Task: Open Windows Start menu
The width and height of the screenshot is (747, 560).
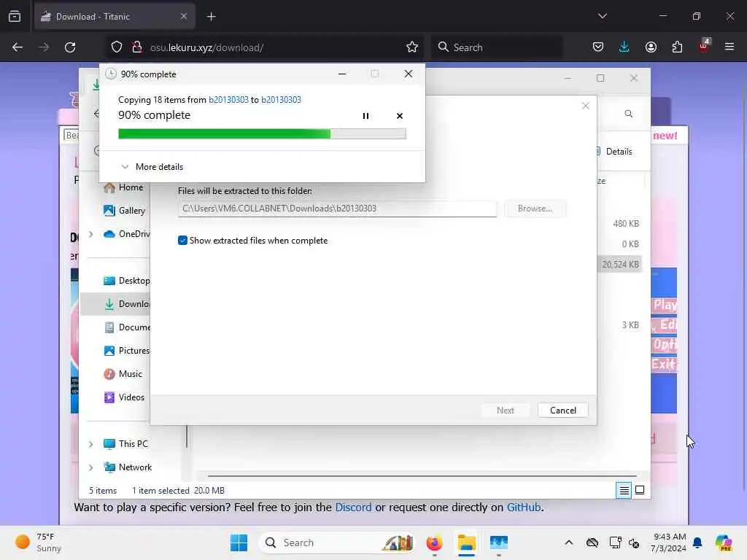Action: click(239, 542)
